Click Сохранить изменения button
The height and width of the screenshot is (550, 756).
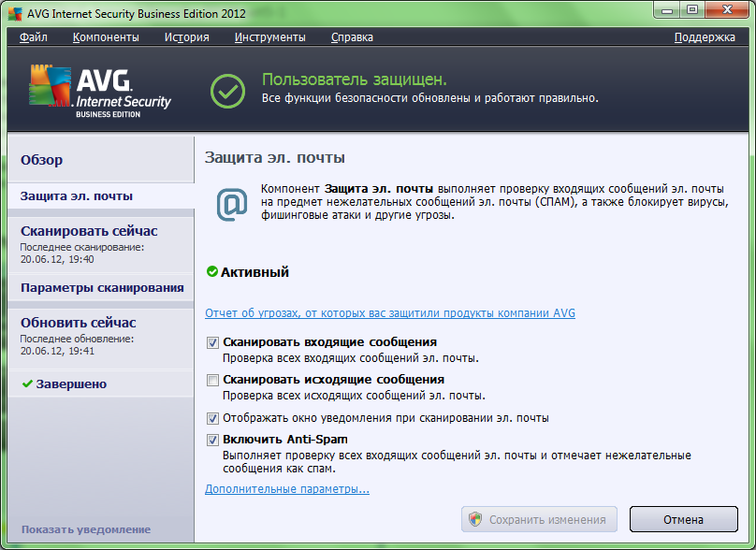tap(539, 519)
